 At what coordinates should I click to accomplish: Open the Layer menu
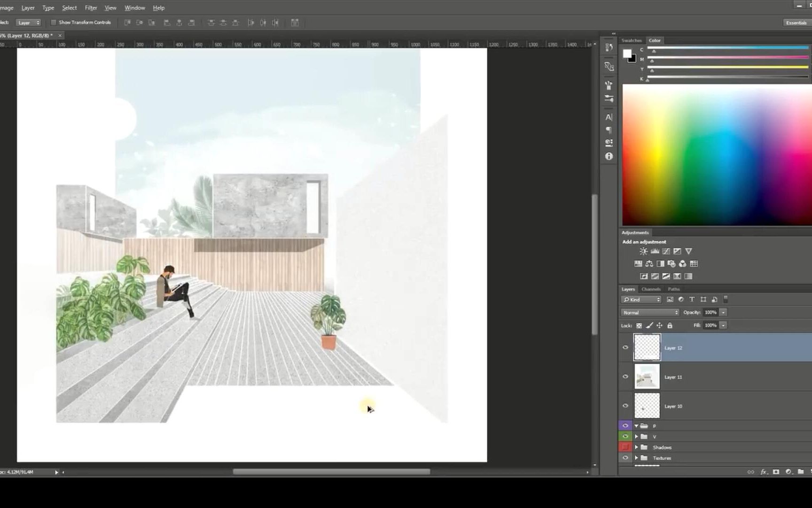point(28,8)
